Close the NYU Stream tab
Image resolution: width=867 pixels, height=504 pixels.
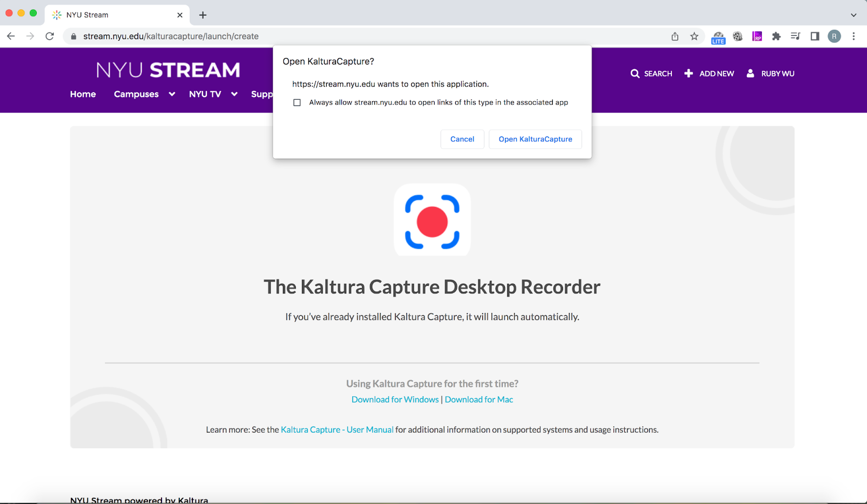[x=180, y=15]
